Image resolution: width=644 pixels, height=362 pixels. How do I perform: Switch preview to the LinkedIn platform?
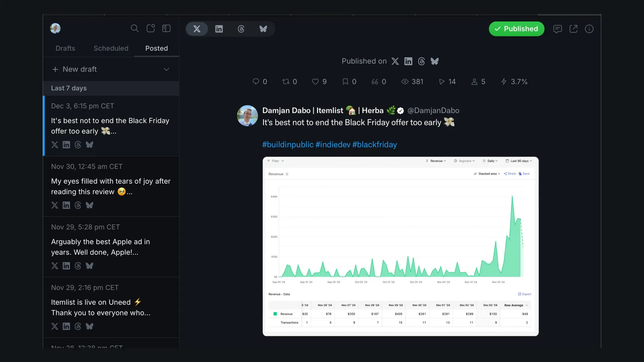[x=219, y=29]
